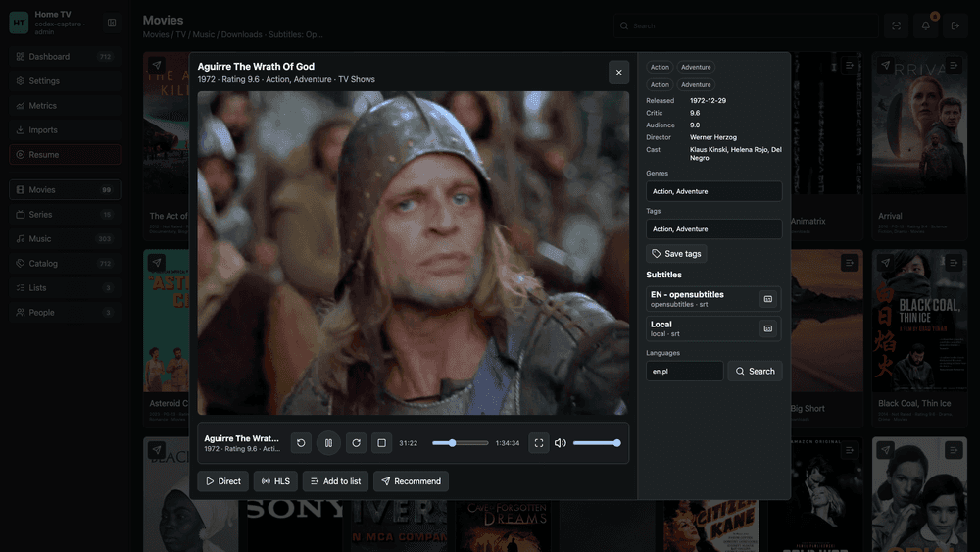The height and width of the screenshot is (552, 980).
Task: Select Music in the sidebar
Action: click(x=65, y=239)
